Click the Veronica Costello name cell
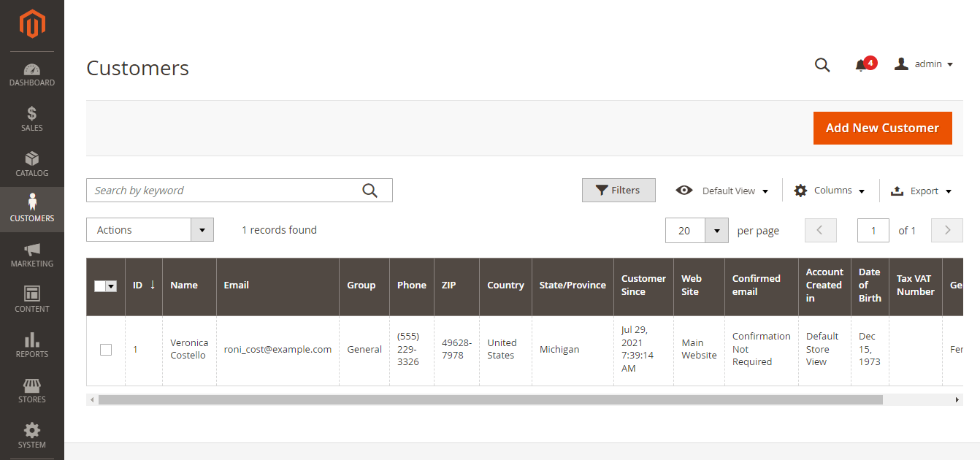Viewport: 980px width, 460px height. [x=189, y=350]
